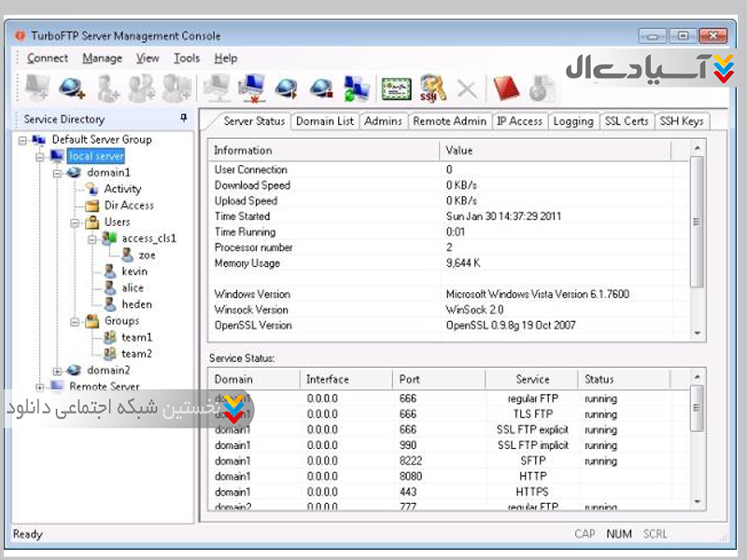Viewport: 747px width, 560px height.
Task: Click the two-monitors refresh toolbar icon
Action: [355, 88]
